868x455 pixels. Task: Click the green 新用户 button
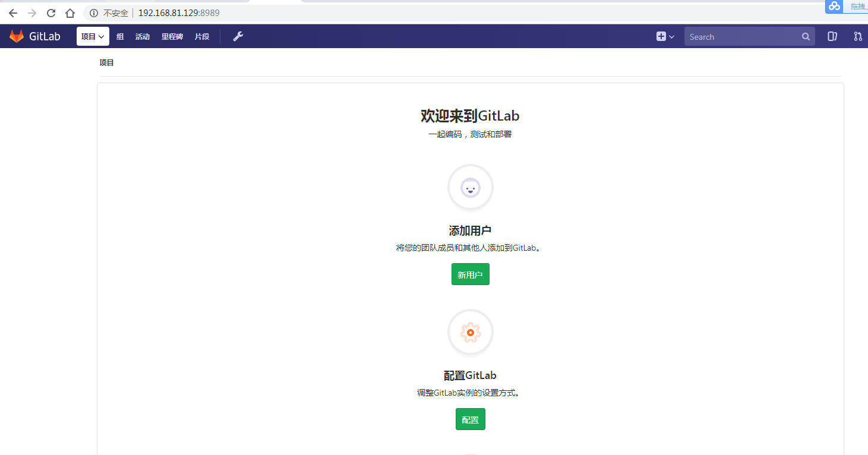tap(471, 274)
